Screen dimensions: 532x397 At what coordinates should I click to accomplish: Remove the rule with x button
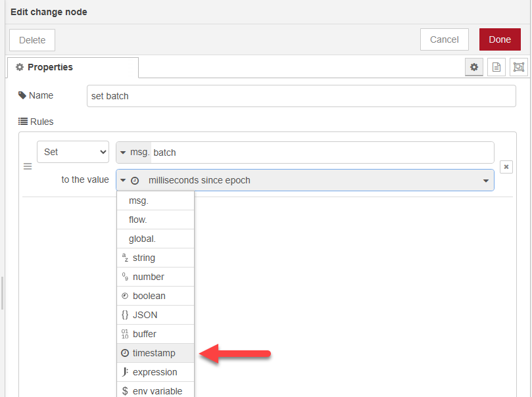[506, 167]
